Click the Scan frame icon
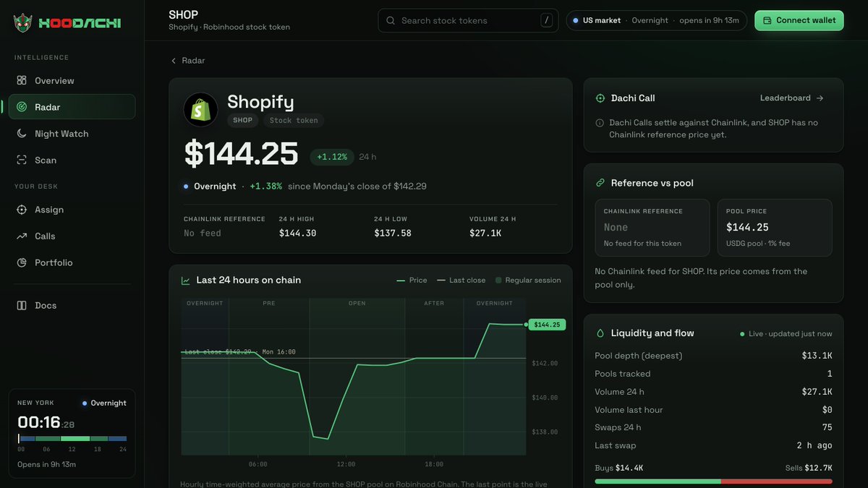Screen dimensions: 868x488 click(x=22, y=160)
